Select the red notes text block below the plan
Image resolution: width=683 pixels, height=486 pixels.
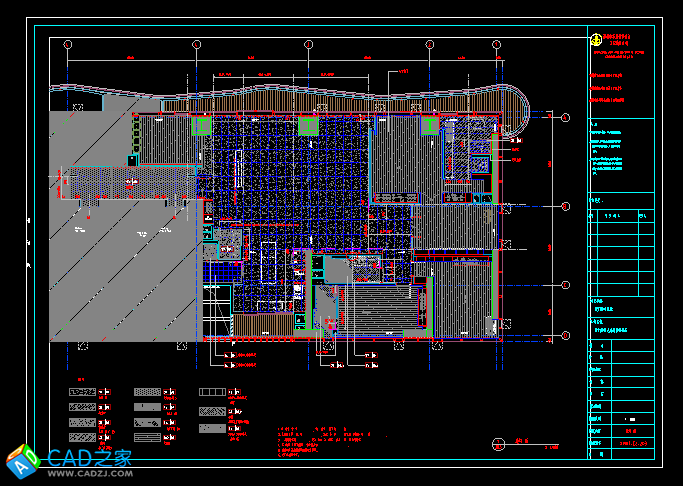click(320, 441)
